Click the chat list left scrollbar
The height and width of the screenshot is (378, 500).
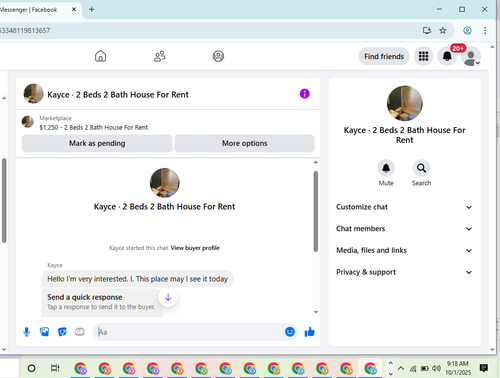point(4,200)
